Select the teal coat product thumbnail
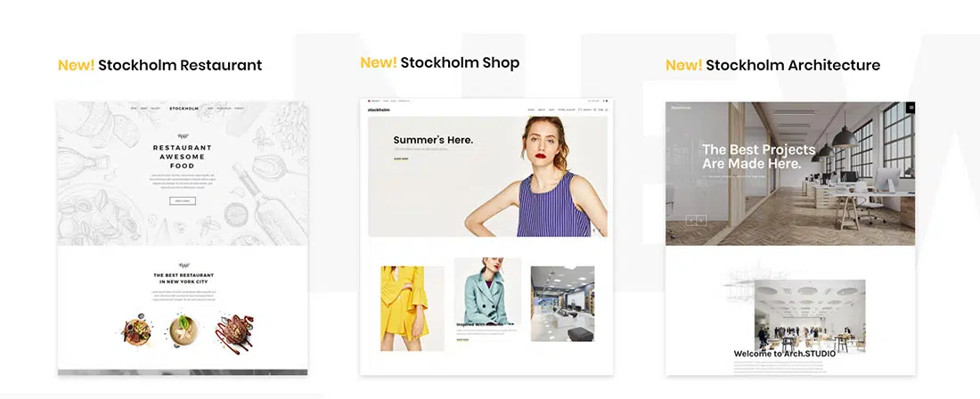This screenshot has height=399, width=980. [x=487, y=291]
